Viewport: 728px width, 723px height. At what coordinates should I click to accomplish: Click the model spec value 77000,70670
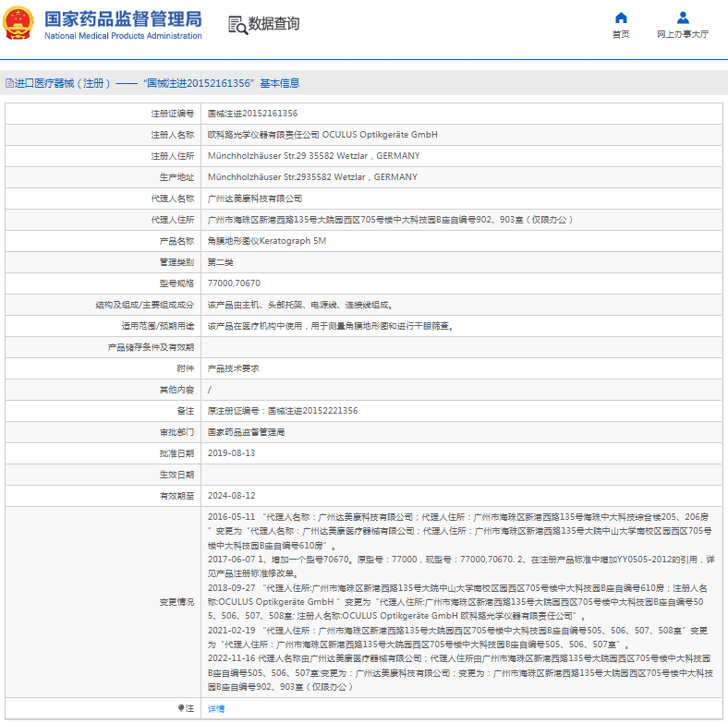(x=234, y=283)
